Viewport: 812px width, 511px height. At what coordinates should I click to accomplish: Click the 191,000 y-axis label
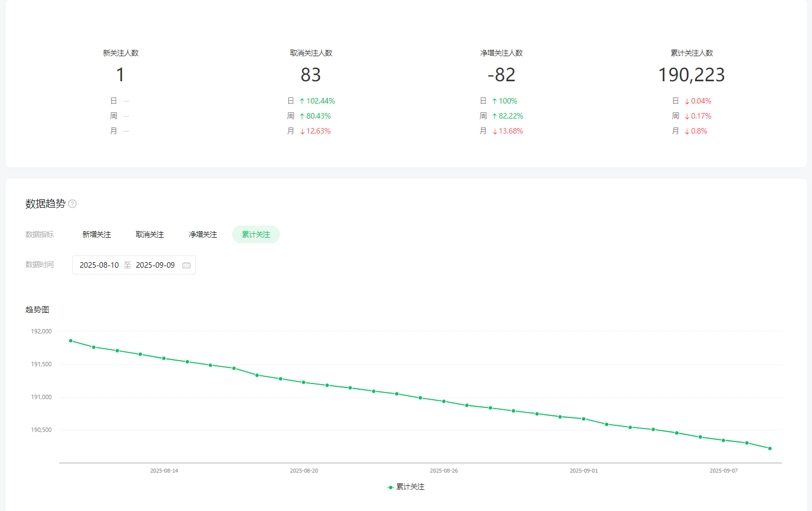coord(41,397)
